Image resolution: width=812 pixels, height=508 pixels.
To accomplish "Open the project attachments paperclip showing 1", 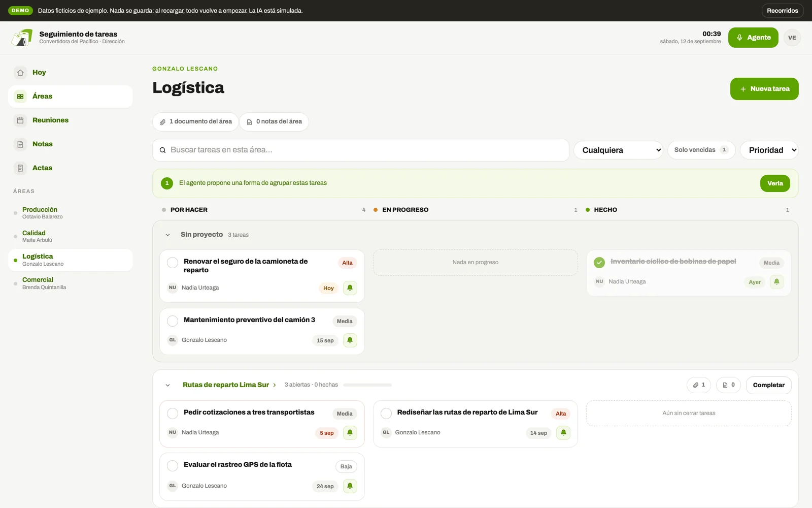I will 699,385.
